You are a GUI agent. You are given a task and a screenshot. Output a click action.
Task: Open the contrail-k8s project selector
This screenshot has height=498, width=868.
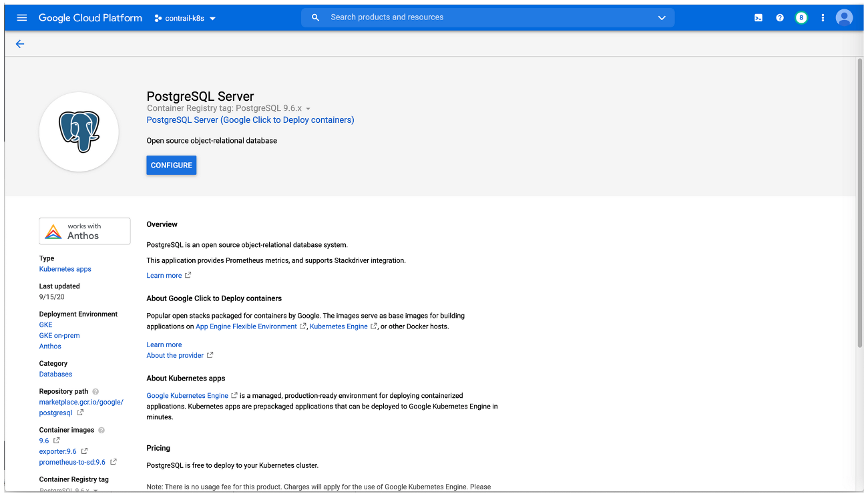point(185,18)
